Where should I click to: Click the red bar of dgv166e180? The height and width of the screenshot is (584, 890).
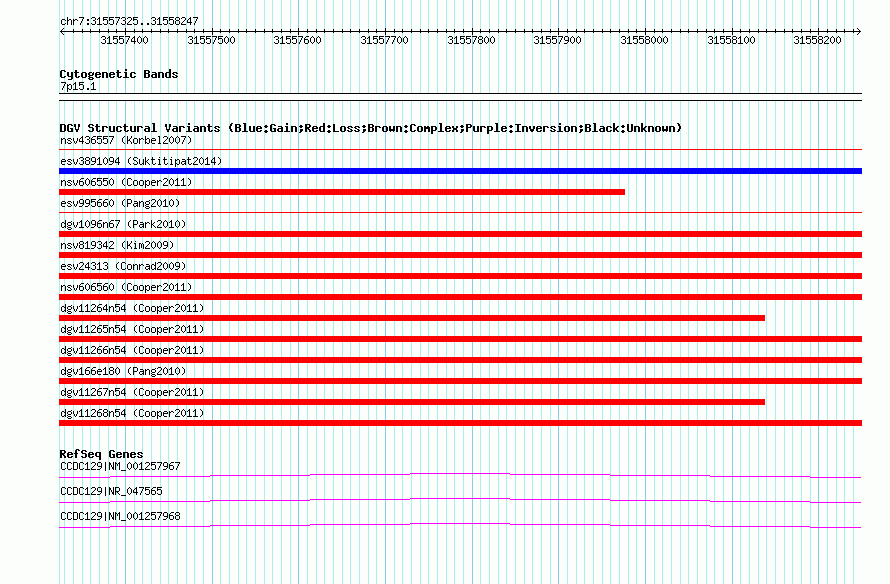pyautogui.click(x=460, y=381)
